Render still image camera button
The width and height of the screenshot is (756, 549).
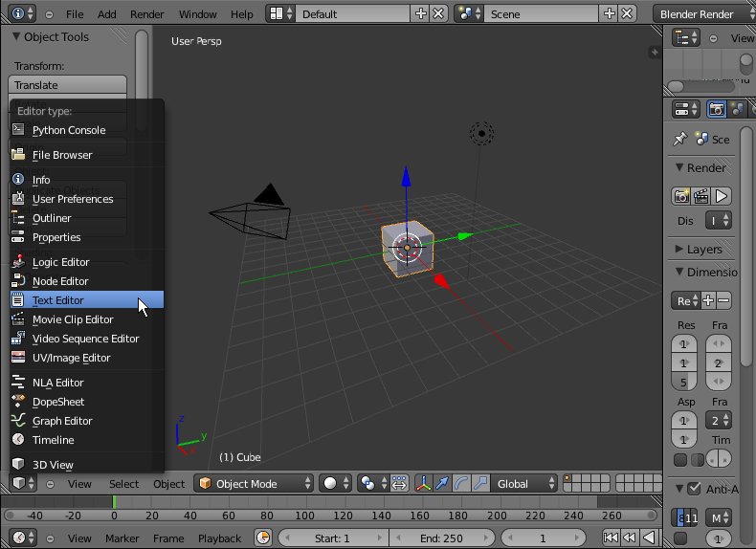[x=681, y=196]
